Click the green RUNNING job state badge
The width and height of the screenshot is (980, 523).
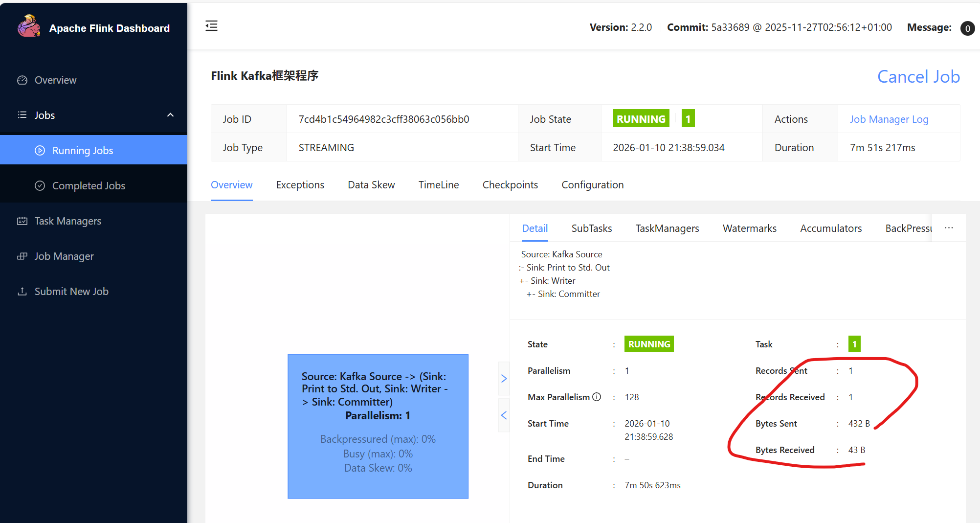click(641, 119)
